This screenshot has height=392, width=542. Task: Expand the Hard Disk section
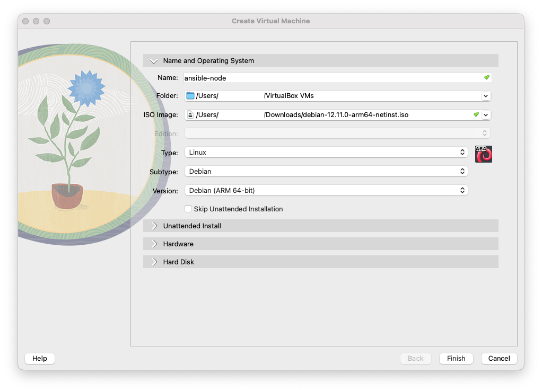pos(154,262)
